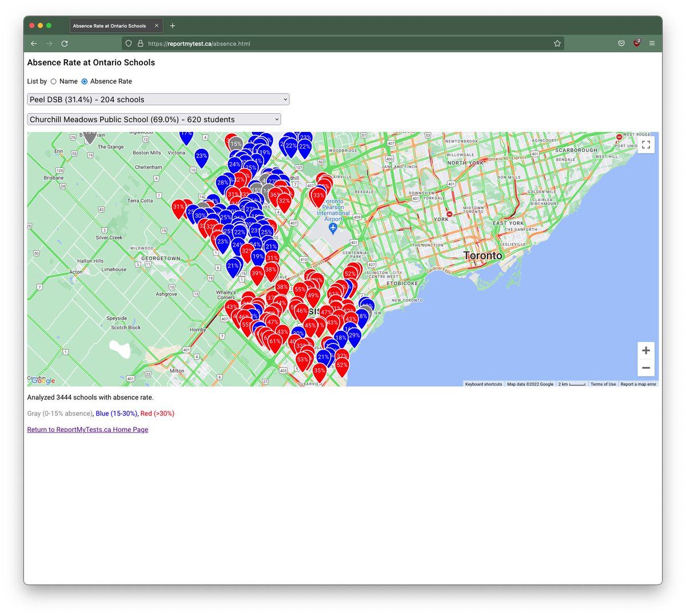Reload the current page
The height and width of the screenshot is (616, 686).
click(65, 43)
